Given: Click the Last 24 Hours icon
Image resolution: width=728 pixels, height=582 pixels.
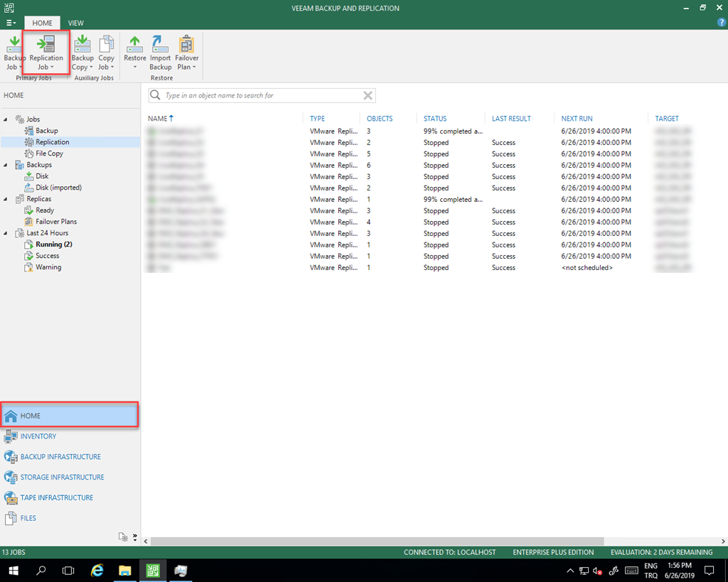Looking at the screenshot, I should 19,233.
